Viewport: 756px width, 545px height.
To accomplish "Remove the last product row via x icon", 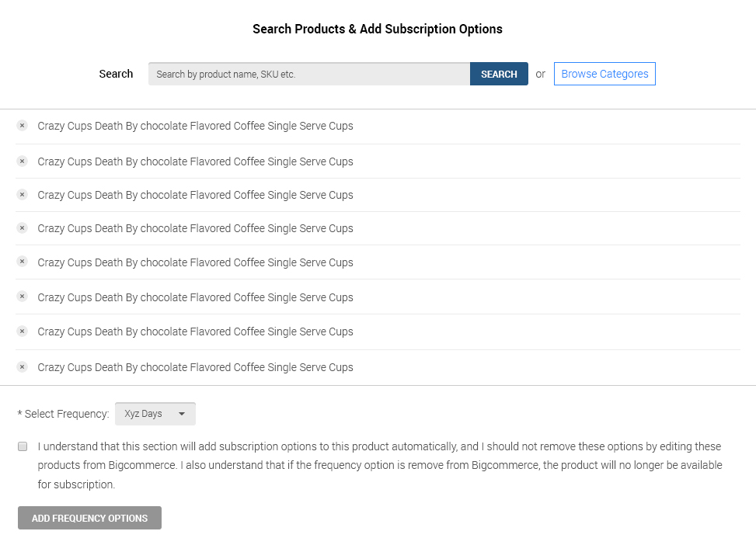I will pyautogui.click(x=23, y=366).
